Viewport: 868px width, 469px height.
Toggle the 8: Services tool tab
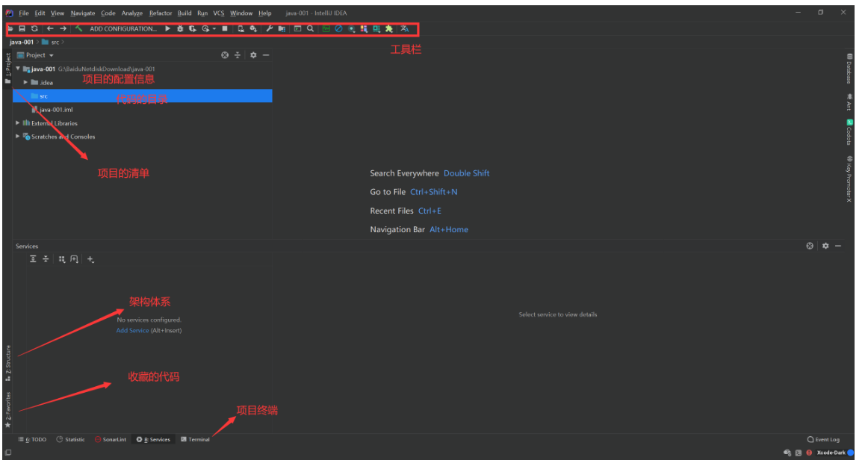point(153,439)
